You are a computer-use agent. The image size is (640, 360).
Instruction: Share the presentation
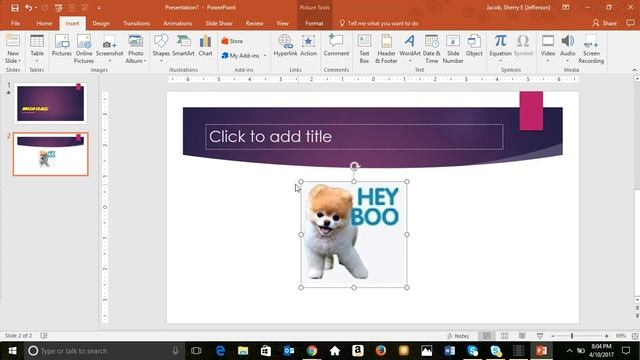[604, 23]
